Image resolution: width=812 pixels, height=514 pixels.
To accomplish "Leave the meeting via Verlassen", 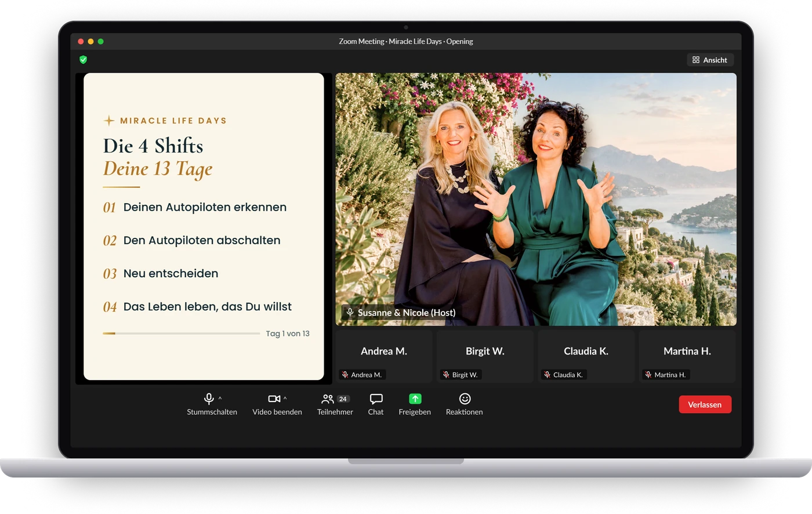I will point(705,404).
